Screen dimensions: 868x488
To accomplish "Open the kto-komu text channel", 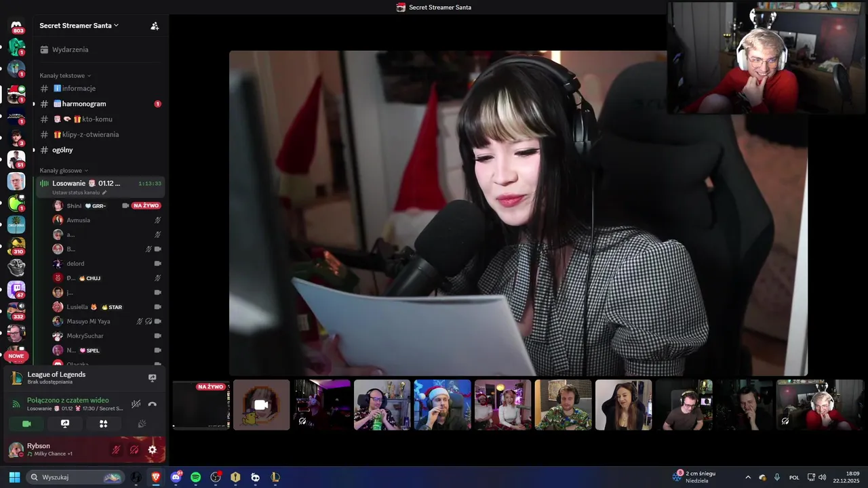I will (99, 119).
